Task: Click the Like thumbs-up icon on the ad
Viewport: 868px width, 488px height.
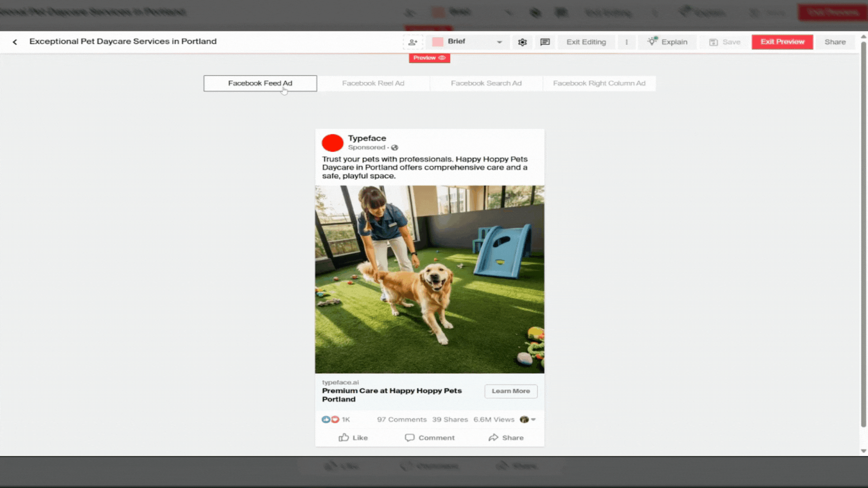Action: (x=343, y=437)
